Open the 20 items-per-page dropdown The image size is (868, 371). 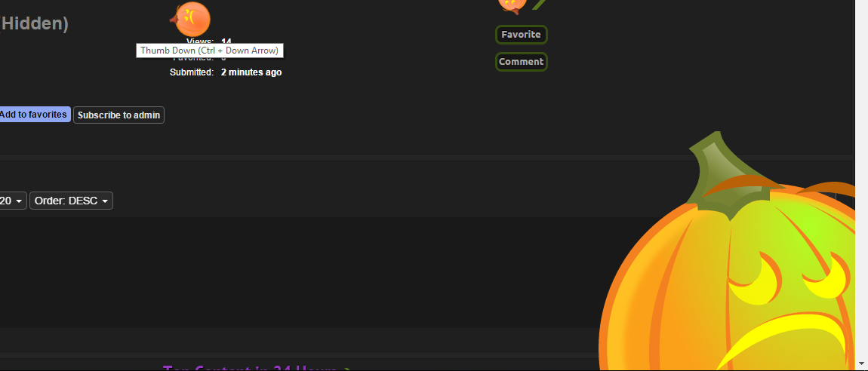coord(11,201)
